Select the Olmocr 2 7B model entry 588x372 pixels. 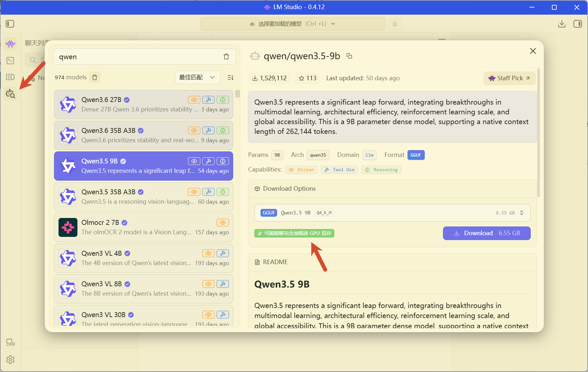pos(143,227)
